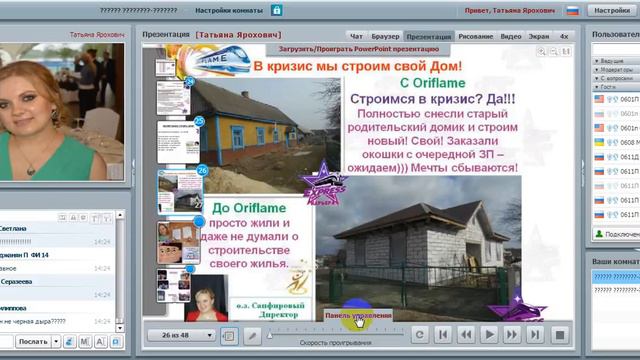Screen dimensions: 640x360
Task: Click the Подключено status button
Action: click(x=616, y=234)
